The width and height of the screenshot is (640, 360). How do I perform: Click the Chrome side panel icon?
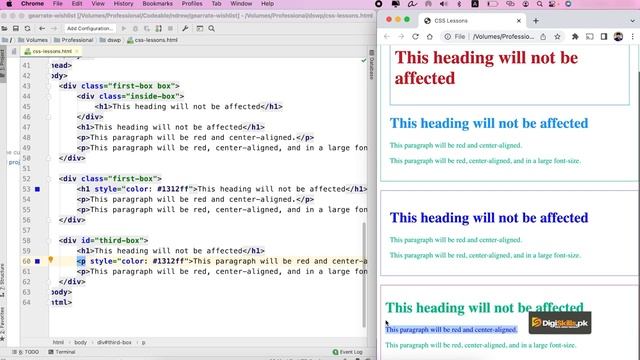pyautogui.click(x=604, y=37)
